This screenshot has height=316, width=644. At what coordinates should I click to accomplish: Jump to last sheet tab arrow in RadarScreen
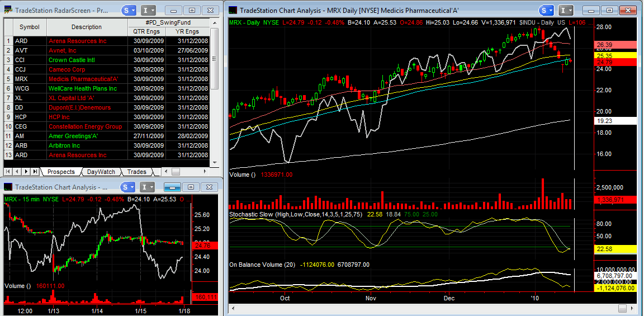coord(35,171)
